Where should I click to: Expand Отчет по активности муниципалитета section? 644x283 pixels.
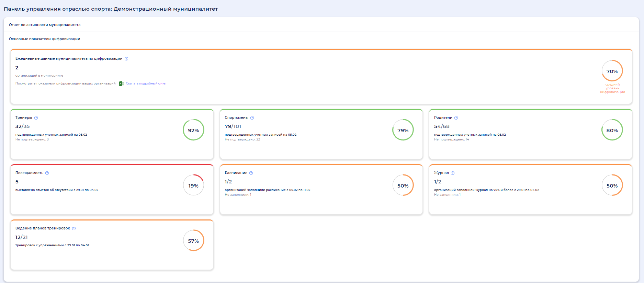tap(45, 25)
